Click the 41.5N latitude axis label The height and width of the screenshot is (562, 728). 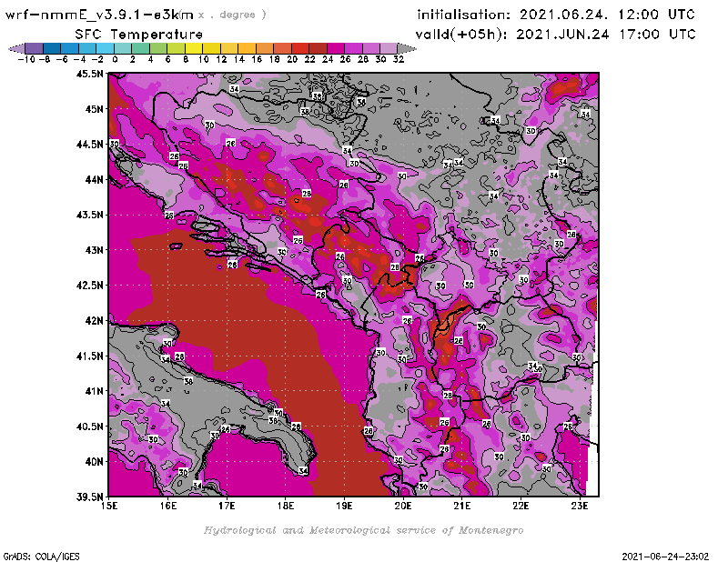point(90,356)
